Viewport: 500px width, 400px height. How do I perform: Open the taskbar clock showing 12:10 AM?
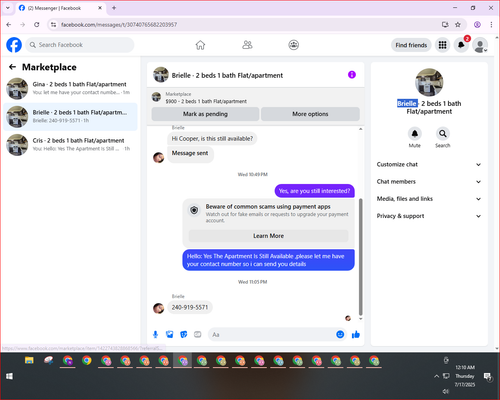pos(465,376)
